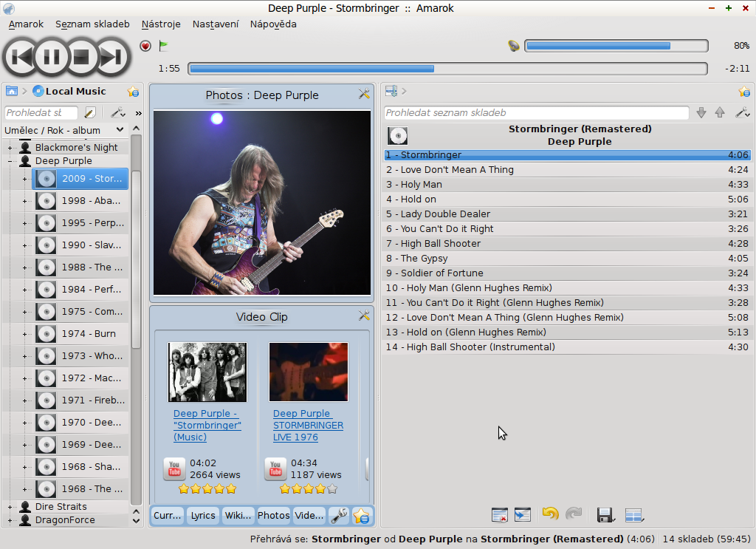Open the Nápověda menu
Screen dimensions: 756x549
(273, 24)
